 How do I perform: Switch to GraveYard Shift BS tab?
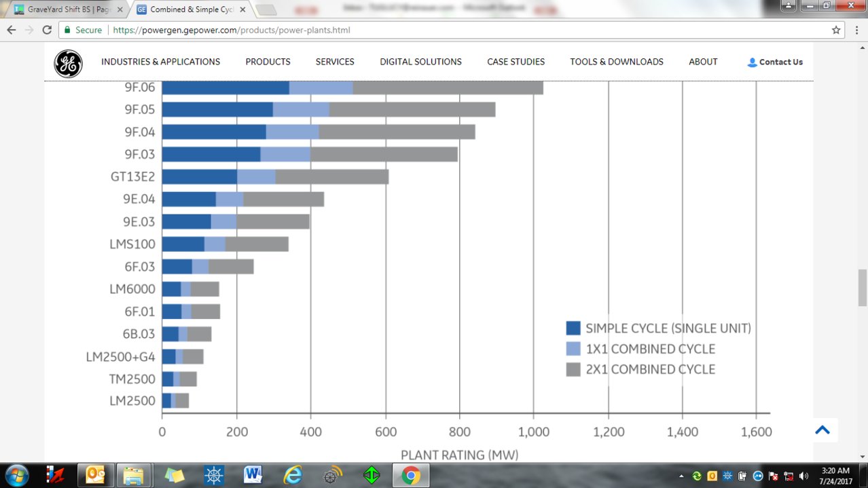point(65,10)
